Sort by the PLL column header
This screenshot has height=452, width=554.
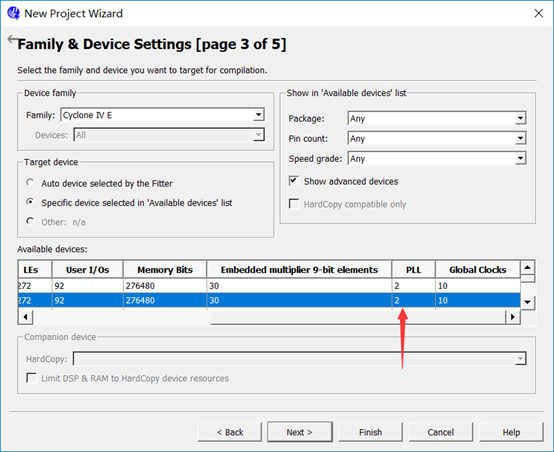click(x=413, y=270)
